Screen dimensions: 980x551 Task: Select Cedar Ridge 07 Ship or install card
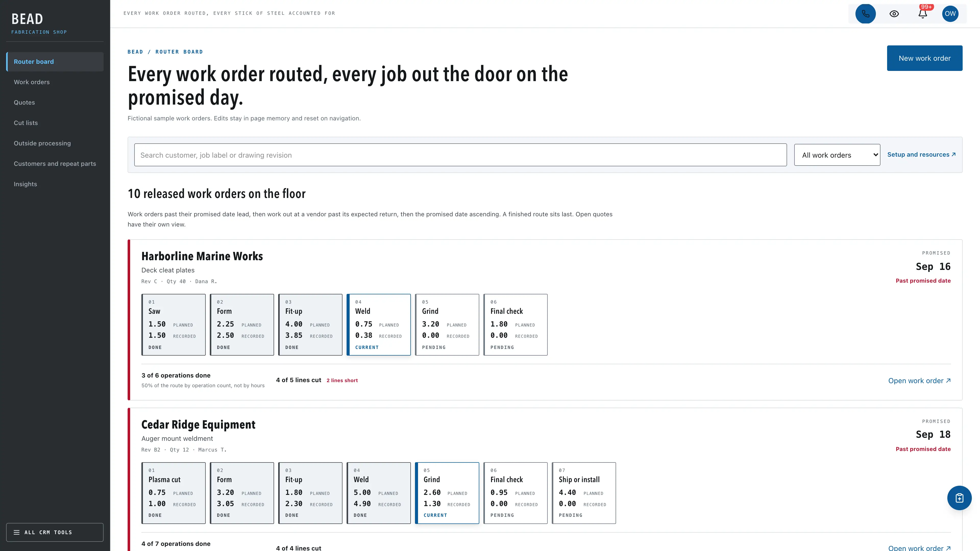pyautogui.click(x=584, y=493)
